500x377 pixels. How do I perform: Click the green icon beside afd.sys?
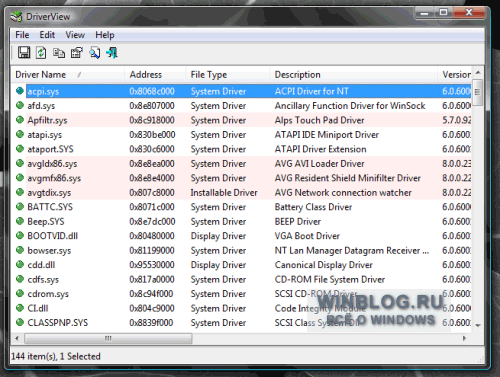(20, 105)
